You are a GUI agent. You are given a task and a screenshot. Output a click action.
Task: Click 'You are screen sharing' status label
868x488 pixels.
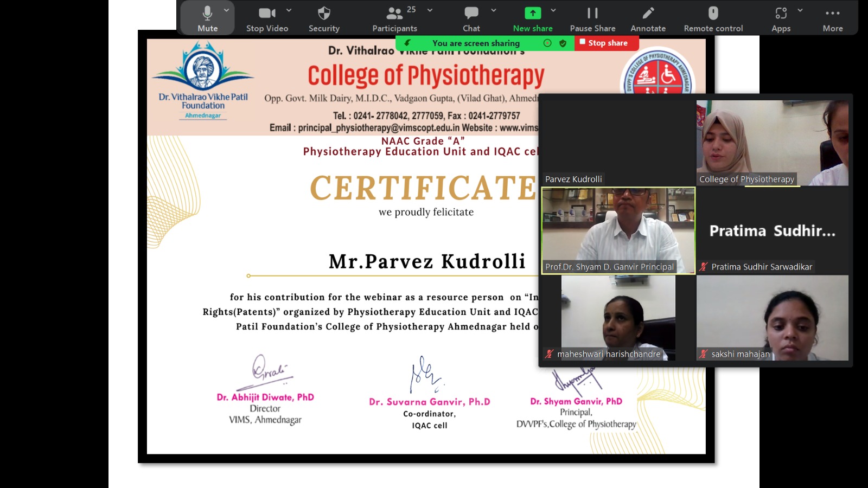tap(476, 43)
